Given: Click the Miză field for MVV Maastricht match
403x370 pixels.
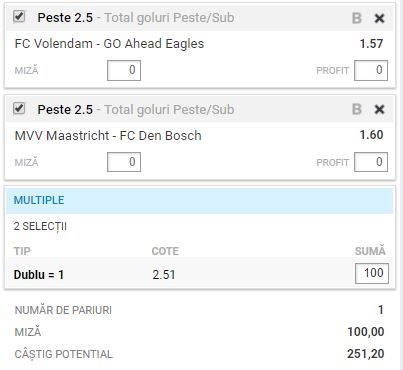Looking at the screenshot, I should pyautogui.click(x=124, y=162).
